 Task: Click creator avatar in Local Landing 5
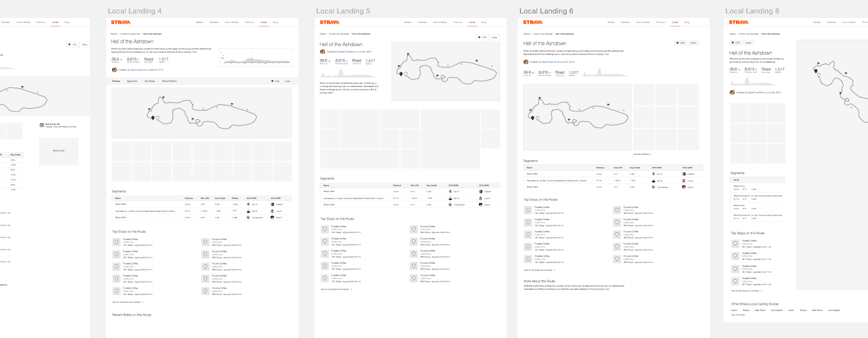pos(322,51)
